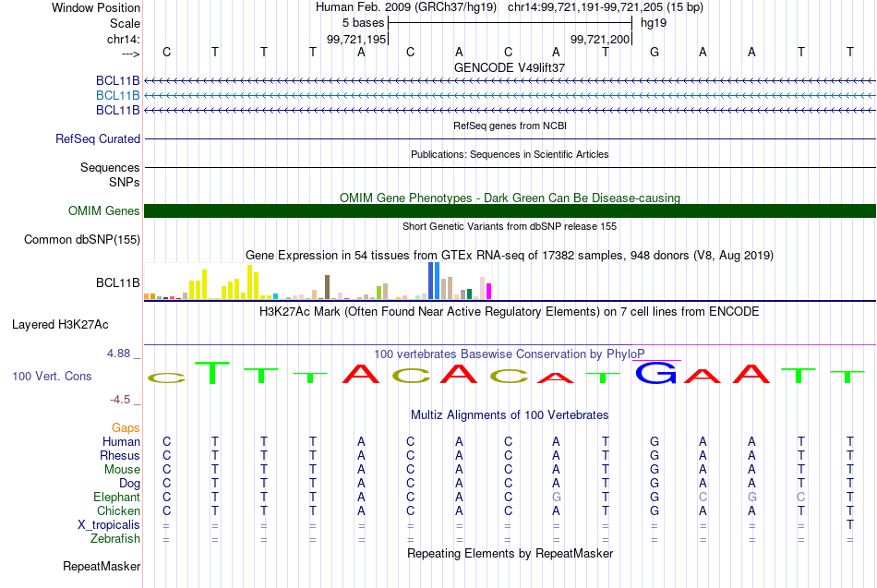Click the Scale label
This screenshot has width=877, height=588.
(x=125, y=23)
